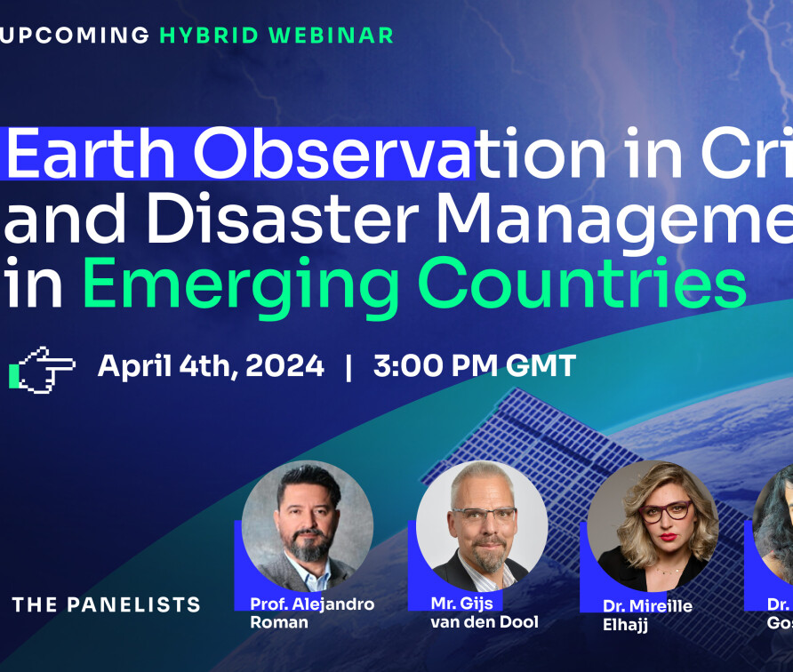Open the "Mr. Gijs van den Dool" name

click(484, 612)
